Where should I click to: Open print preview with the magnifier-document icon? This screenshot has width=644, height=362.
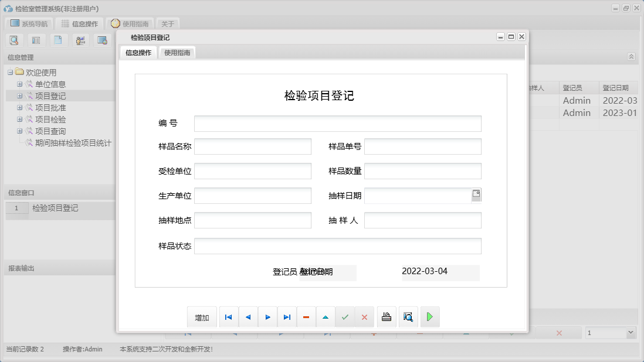pos(408,316)
